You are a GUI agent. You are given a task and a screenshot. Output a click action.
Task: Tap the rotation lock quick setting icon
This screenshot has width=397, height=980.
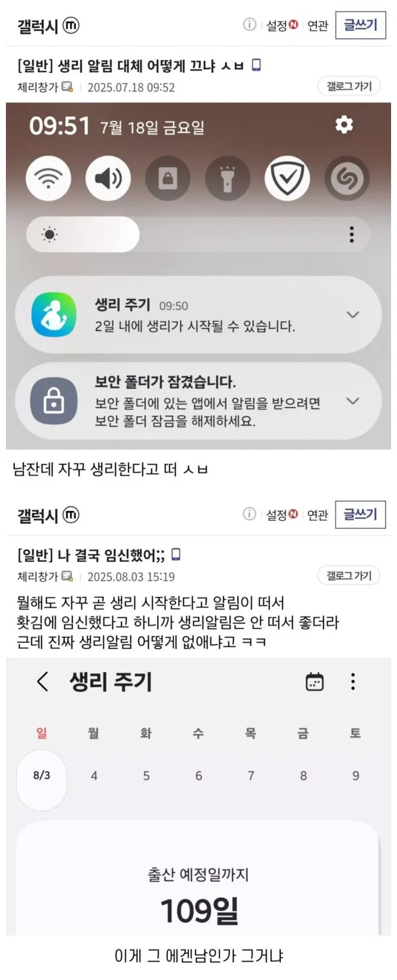(168, 178)
